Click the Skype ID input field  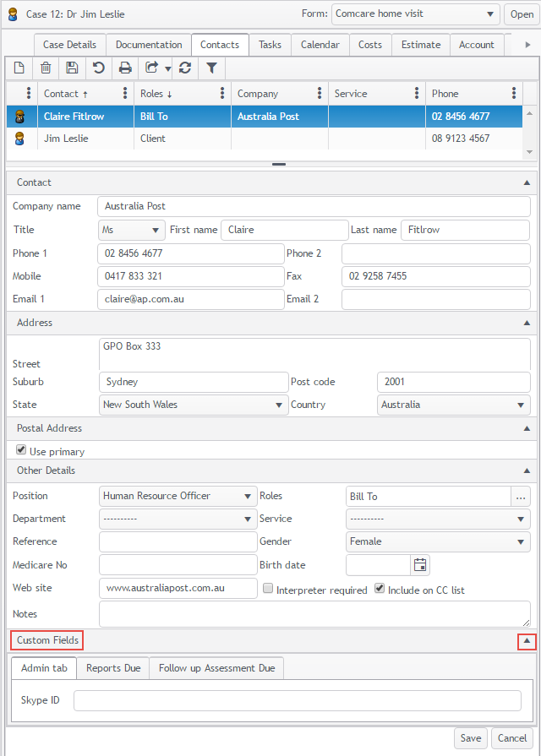[297, 701]
